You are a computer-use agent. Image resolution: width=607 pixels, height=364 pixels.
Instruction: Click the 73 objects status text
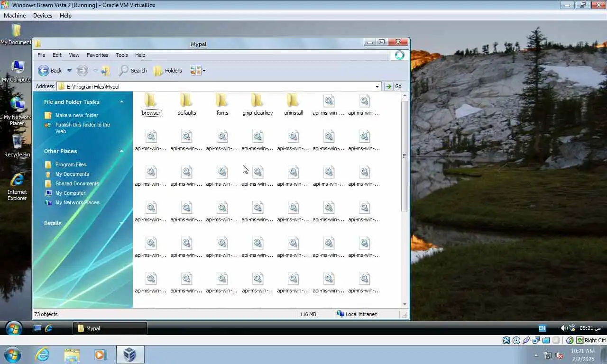[46, 314]
